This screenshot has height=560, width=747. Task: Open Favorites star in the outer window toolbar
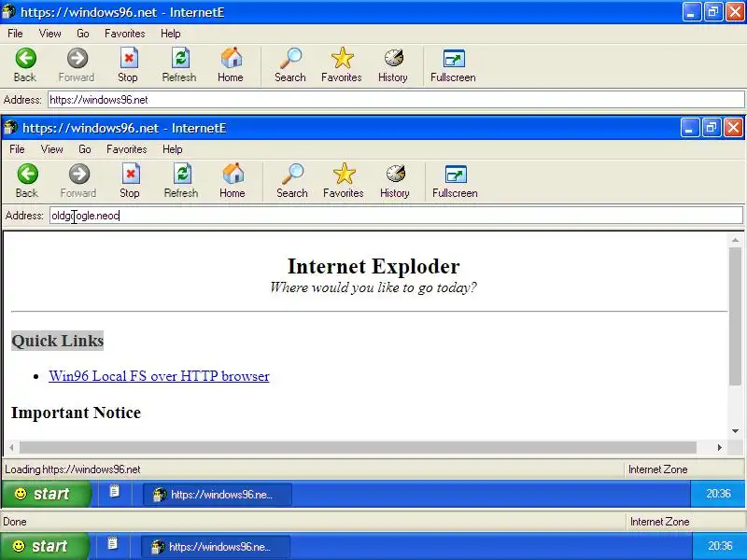(x=342, y=65)
